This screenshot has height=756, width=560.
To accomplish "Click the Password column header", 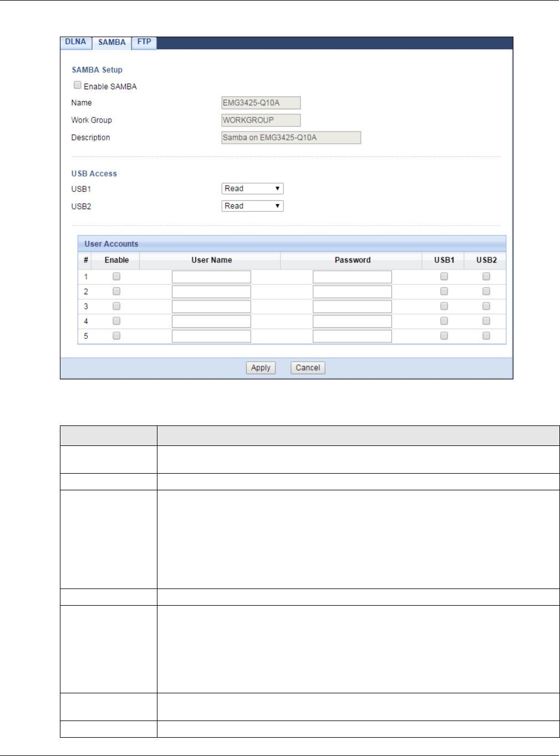I will pos(353,260).
